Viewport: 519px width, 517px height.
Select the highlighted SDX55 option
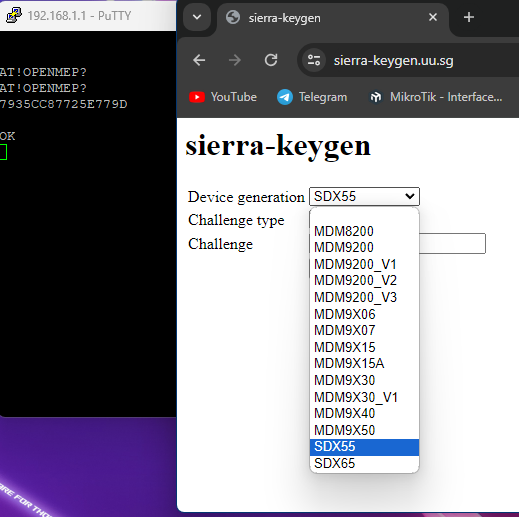(364, 447)
